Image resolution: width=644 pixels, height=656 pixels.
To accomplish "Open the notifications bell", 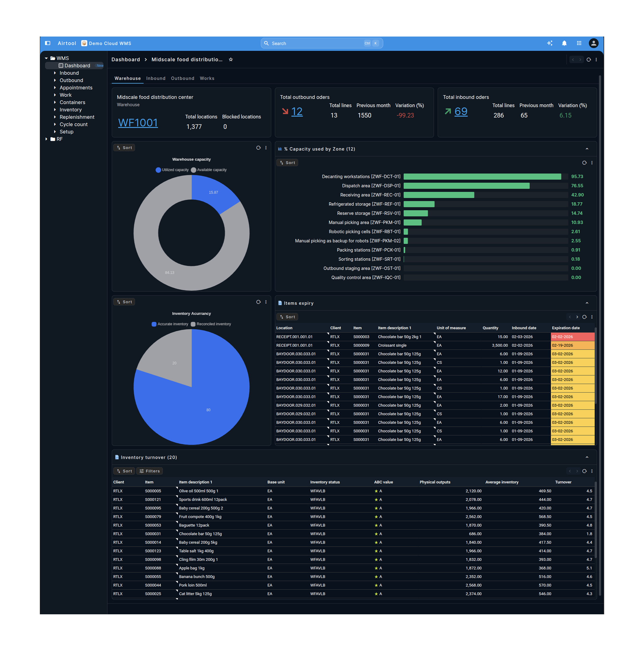I will 564,43.
